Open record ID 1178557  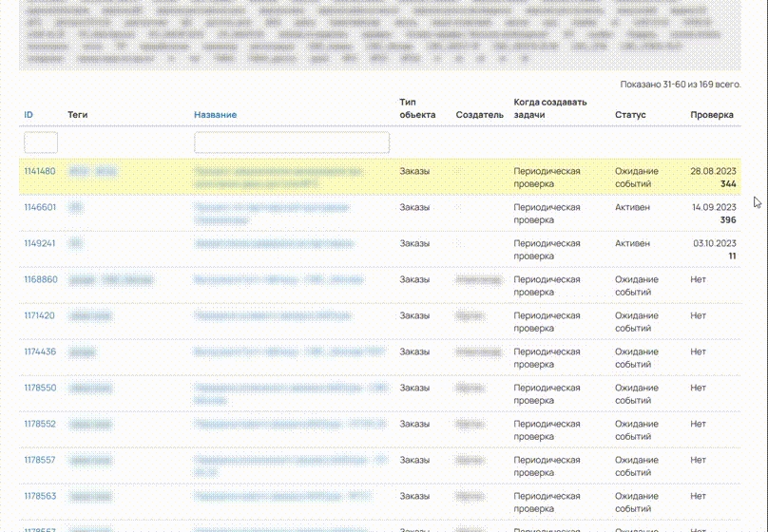(x=40, y=460)
